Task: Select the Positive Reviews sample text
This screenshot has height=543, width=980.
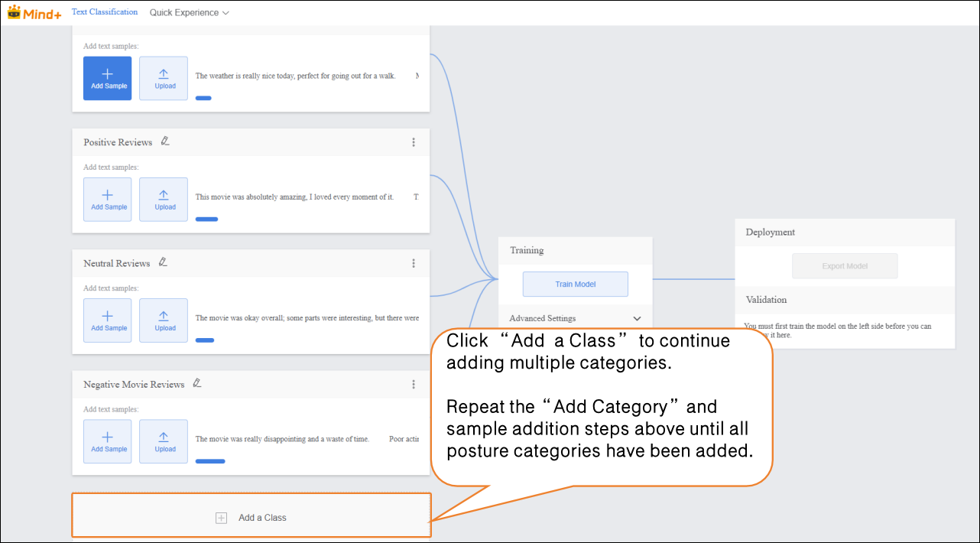Action: tap(295, 197)
